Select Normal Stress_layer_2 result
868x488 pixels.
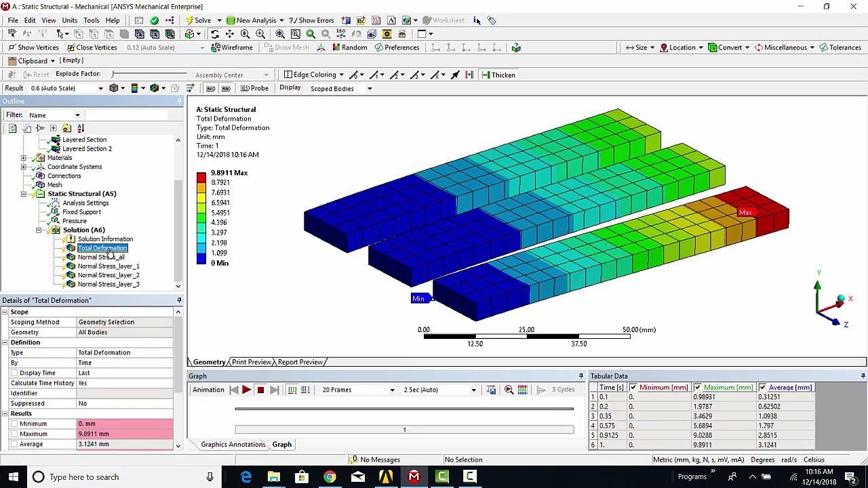108,275
